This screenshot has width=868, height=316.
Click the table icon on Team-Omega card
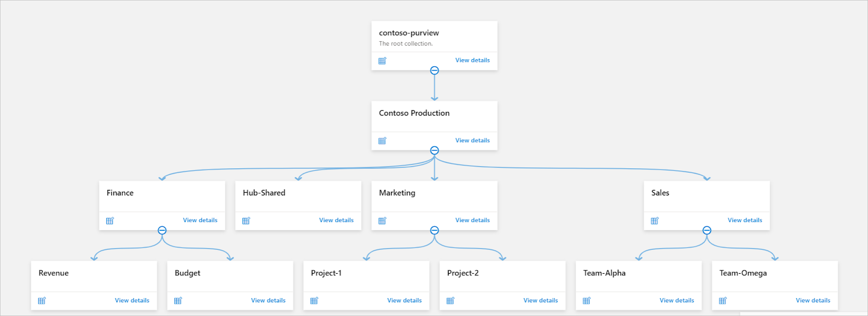[723, 300]
